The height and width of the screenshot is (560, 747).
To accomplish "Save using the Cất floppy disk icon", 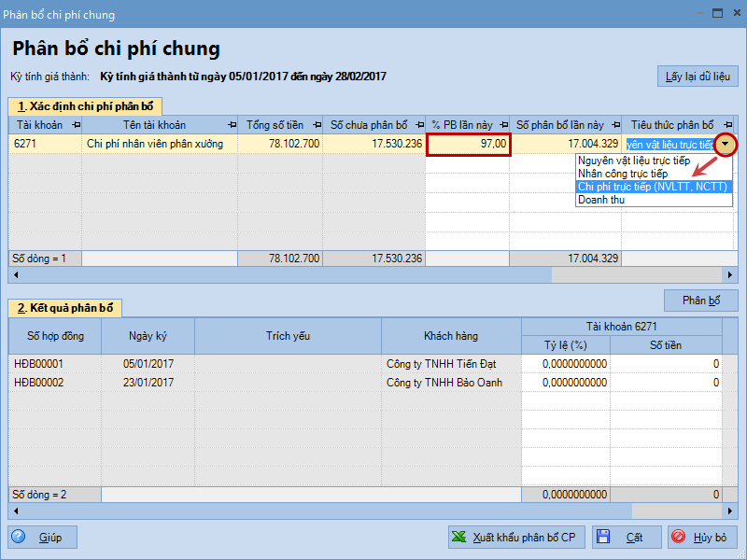I will (602, 537).
